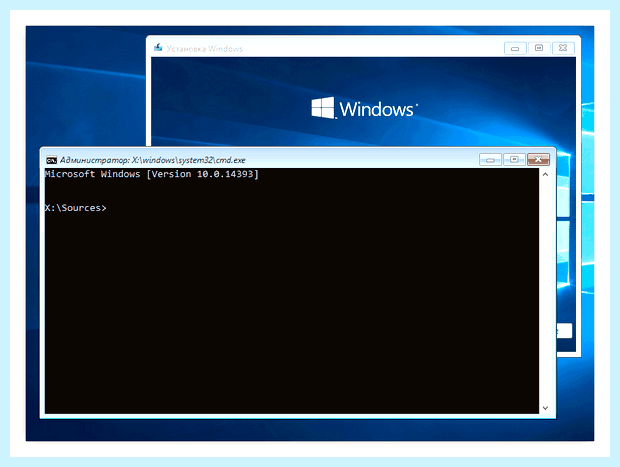Click the X:\Sources> prompt line
This screenshot has width=620, height=467.
(x=76, y=208)
